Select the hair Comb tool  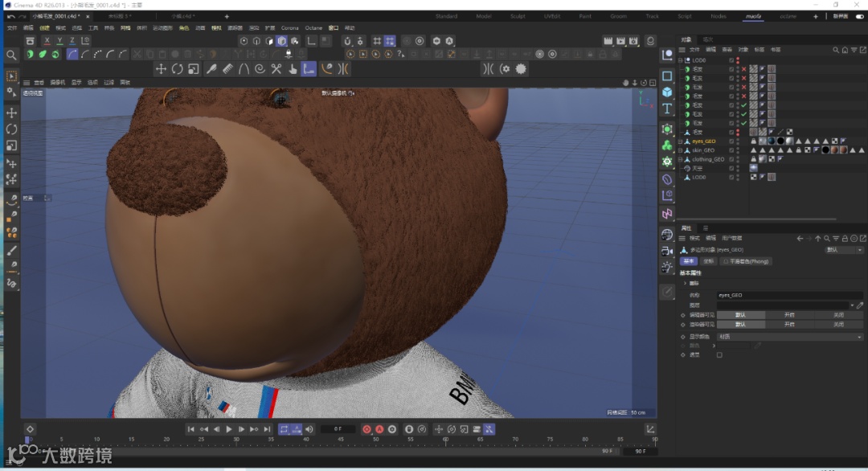click(x=227, y=69)
